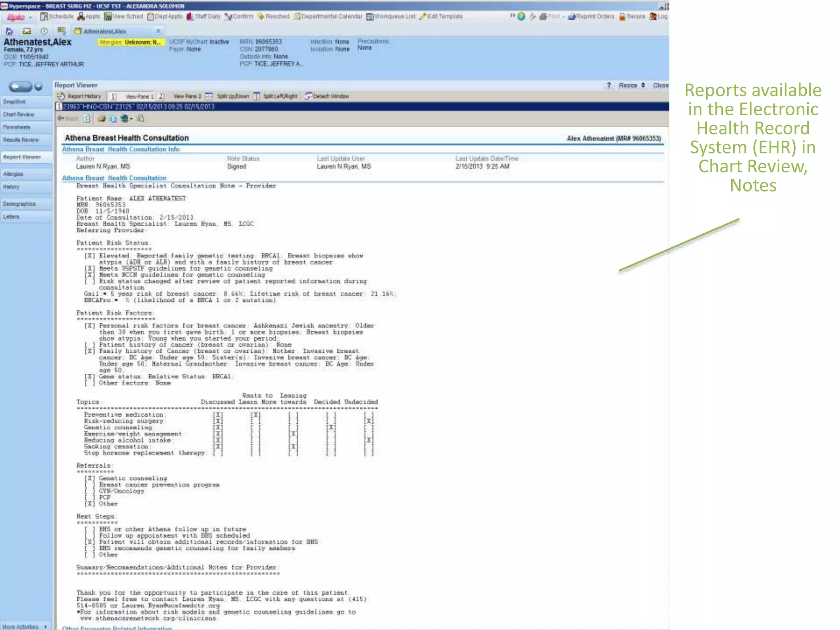
Task: Click the Report Viewer help question mark
Action: click(x=609, y=85)
